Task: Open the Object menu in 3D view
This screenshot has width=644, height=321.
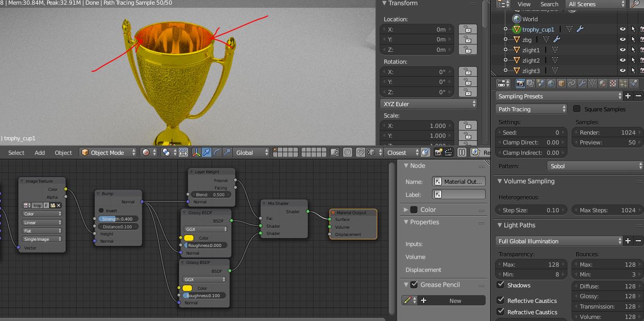Action: tap(63, 152)
